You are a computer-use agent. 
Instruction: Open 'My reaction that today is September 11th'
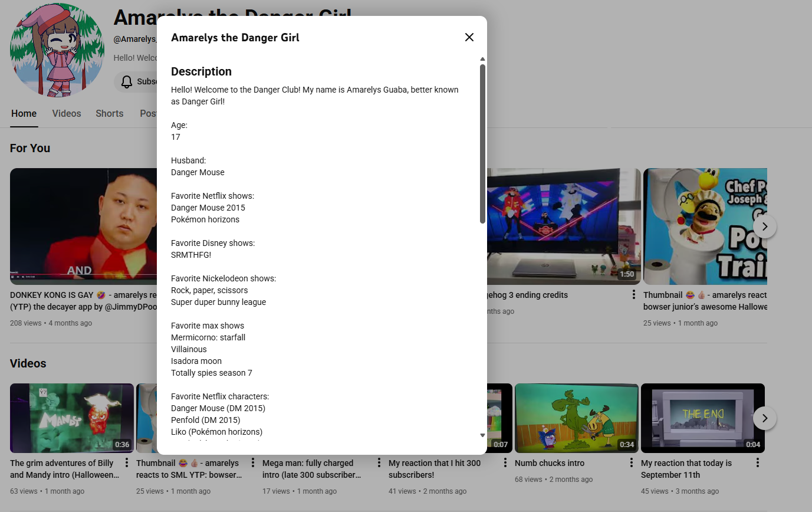[x=686, y=469]
